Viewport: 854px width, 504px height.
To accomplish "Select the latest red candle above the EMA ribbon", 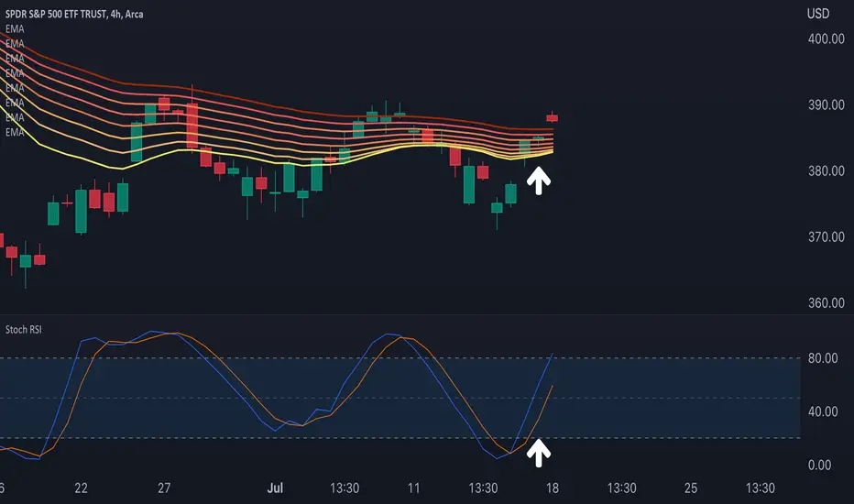I will (x=552, y=117).
